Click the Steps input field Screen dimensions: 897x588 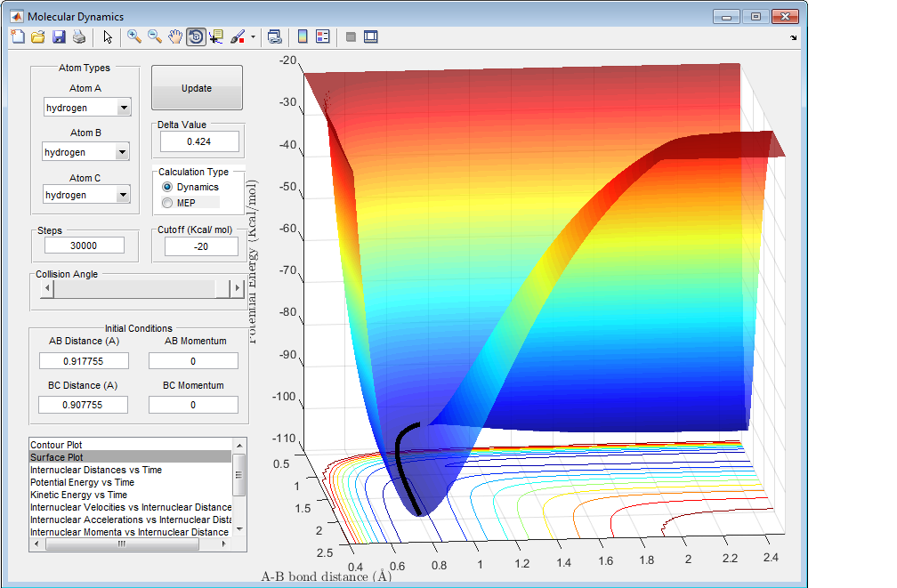click(x=85, y=246)
